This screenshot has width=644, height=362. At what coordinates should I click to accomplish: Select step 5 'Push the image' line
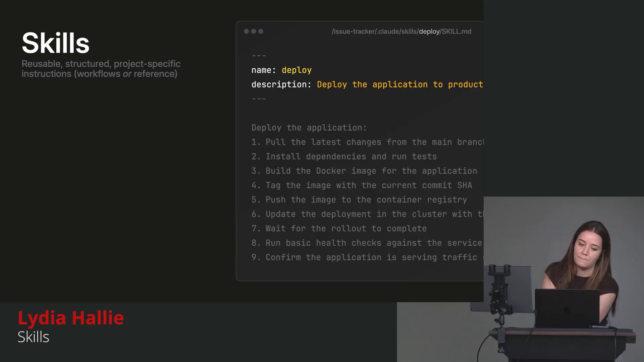tap(359, 200)
